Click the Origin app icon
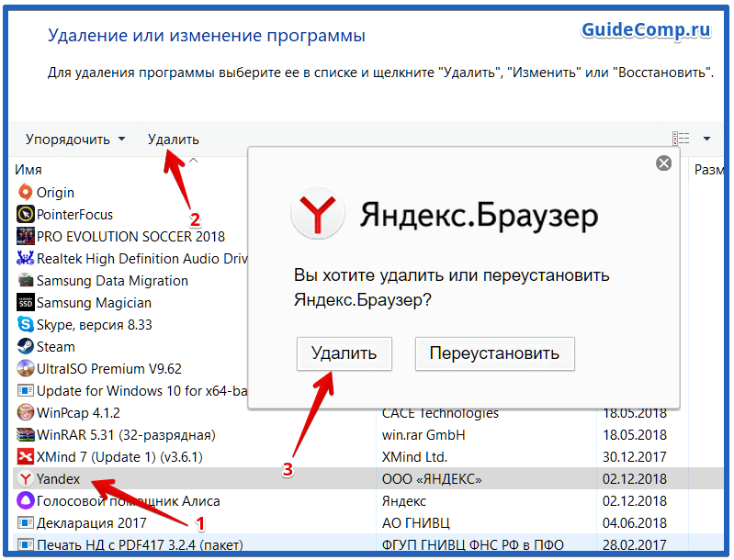Viewport: 734px width, 560px height. [x=26, y=192]
